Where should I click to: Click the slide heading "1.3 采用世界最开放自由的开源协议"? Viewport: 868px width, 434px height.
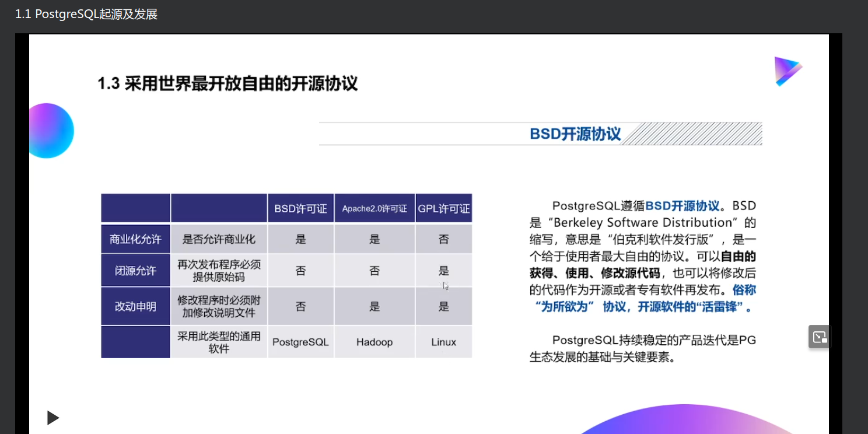click(228, 83)
